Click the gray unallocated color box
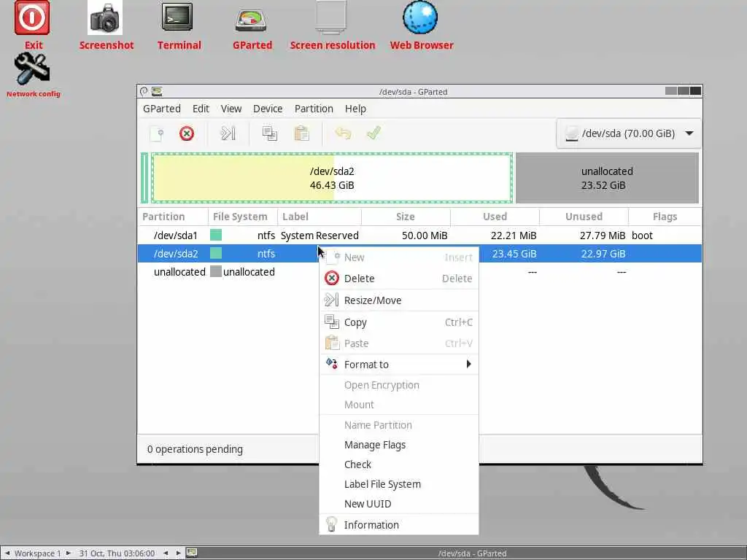 [x=216, y=271]
